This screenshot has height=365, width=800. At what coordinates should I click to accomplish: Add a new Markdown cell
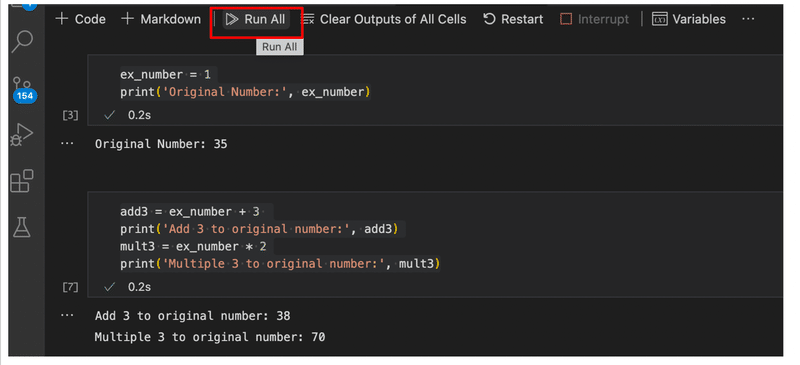coord(161,19)
